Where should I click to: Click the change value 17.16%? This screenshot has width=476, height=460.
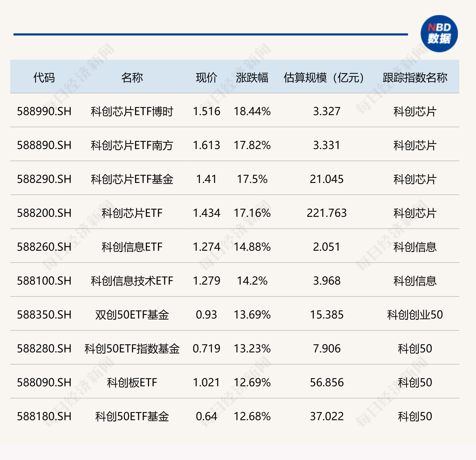pos(252,213)
